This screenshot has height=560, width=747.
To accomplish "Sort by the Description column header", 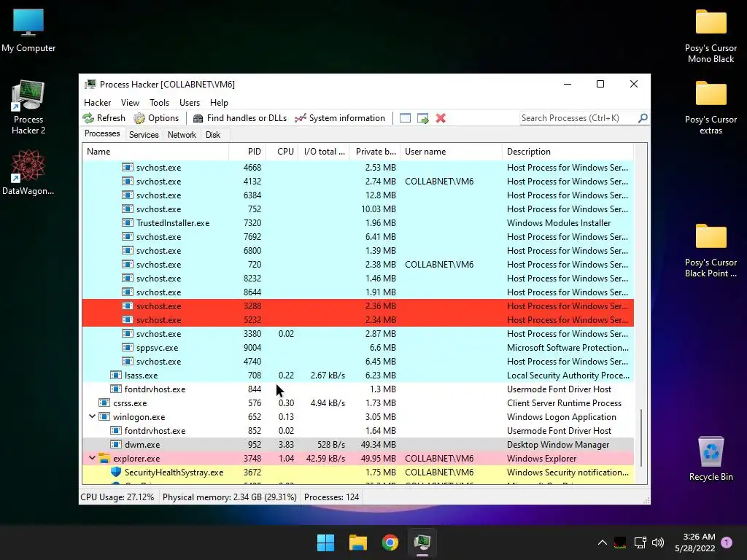I will [568, 152].
